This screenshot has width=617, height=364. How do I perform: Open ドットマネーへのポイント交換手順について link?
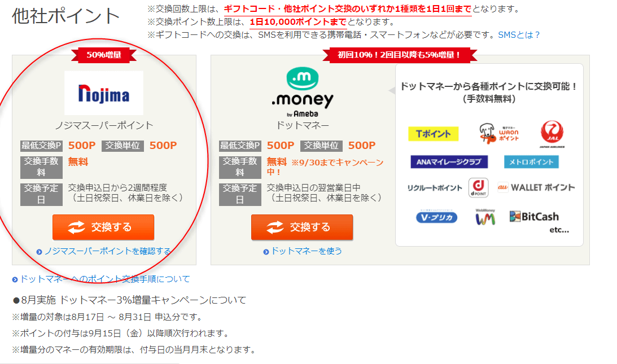(x=101, y=279)
